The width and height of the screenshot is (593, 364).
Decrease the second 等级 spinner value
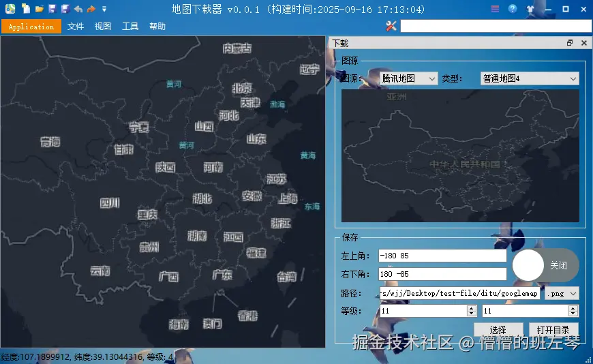[573, 314]
